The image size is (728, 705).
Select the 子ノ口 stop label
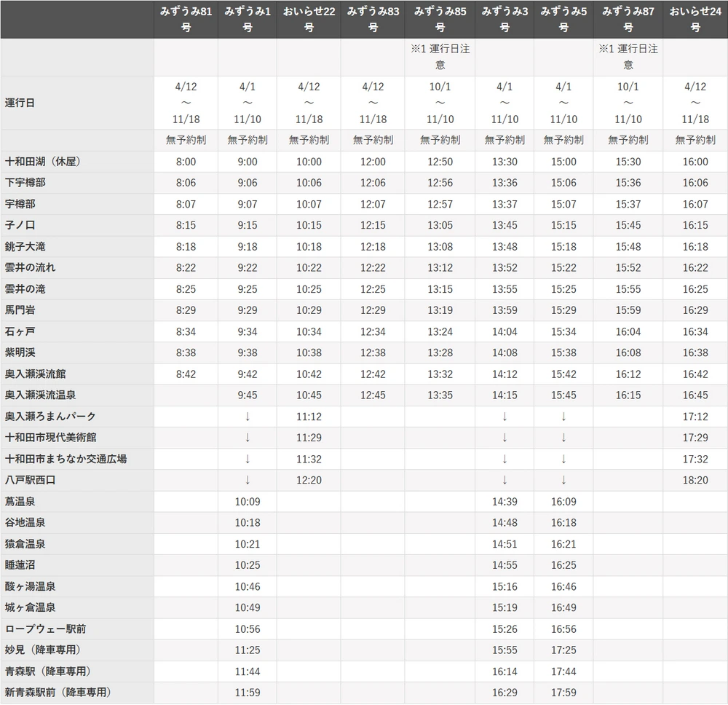click(20, 225)
